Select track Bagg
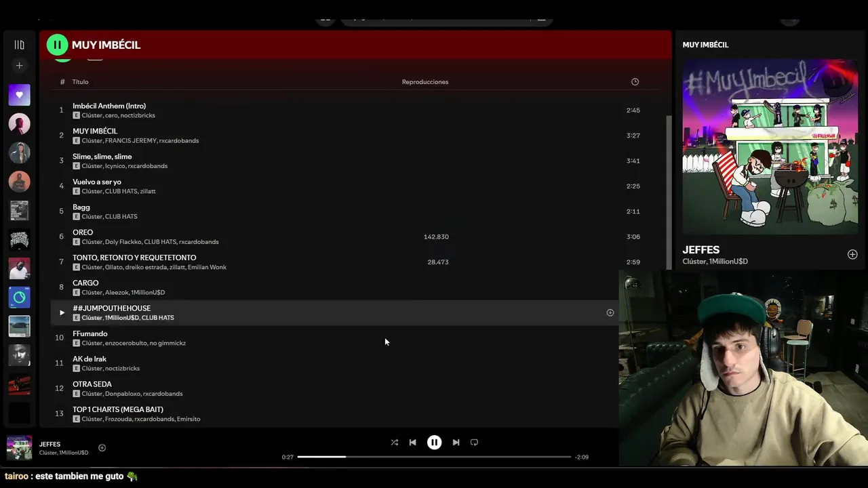 pyautogui.click(x=81, y=207)
